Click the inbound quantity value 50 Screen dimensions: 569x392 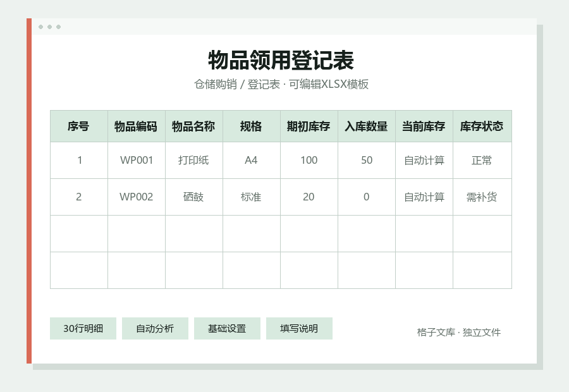pos(367,160)
